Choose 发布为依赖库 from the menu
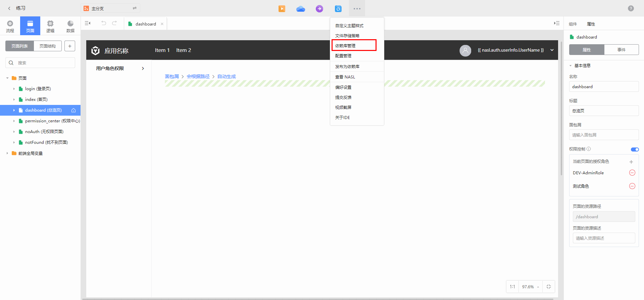The height and width of the screenshot is (300, 644). point(357,67)
